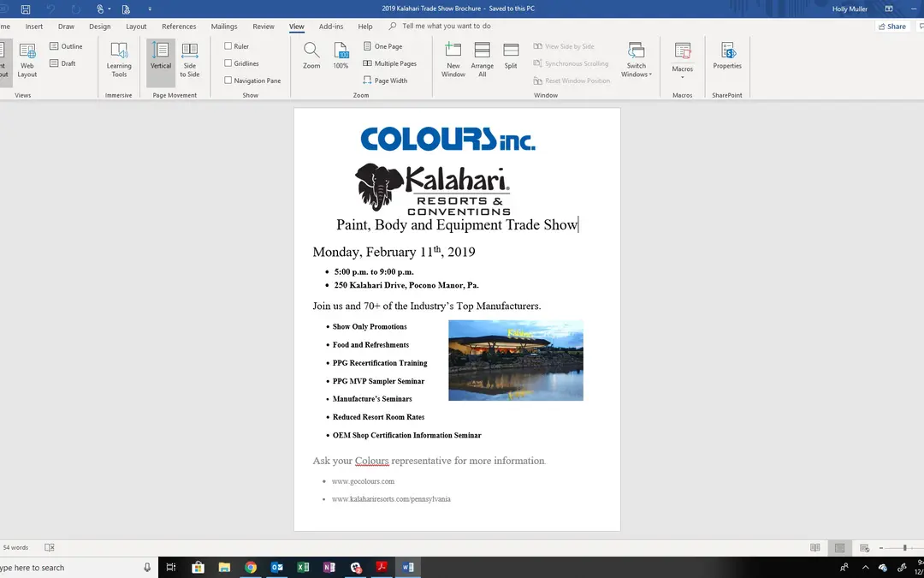Screen dimensions: 924x578
Task: Click the Print Layout status bar icon
Action: pyautogui.click(x=840, y=548)
